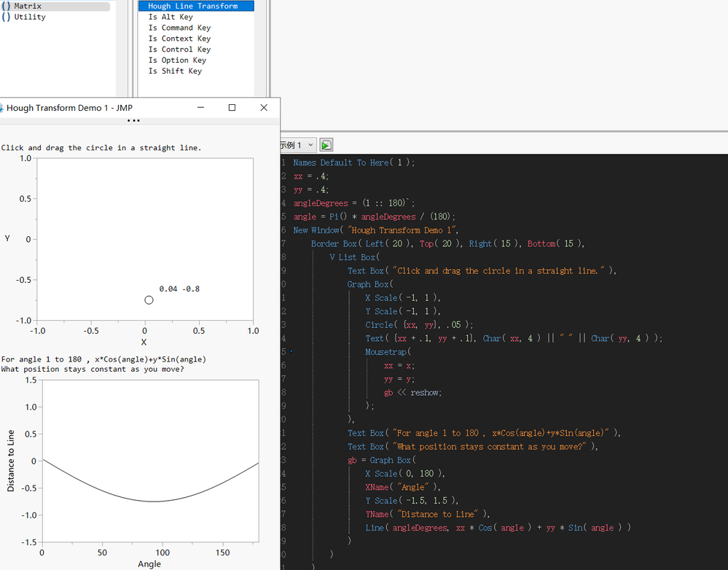Select Is Option Key entry
This screenshot has width=728, height=570.
point(177,60)
